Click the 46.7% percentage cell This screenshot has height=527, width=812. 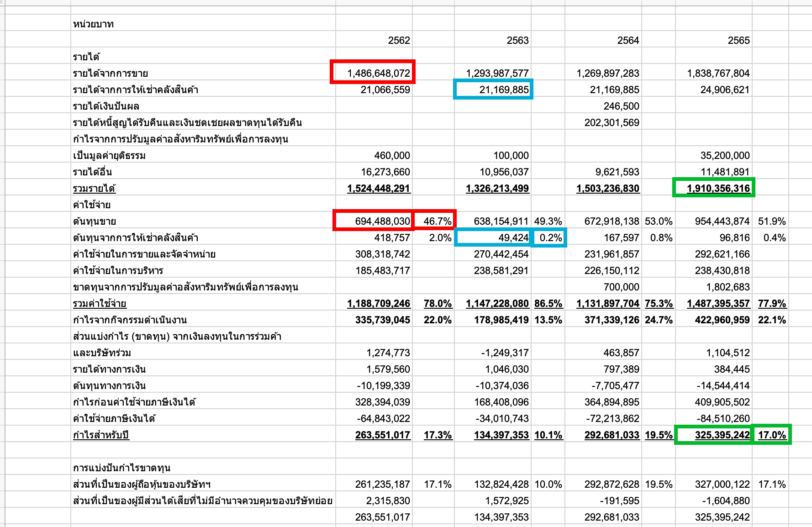pos(433,221)
